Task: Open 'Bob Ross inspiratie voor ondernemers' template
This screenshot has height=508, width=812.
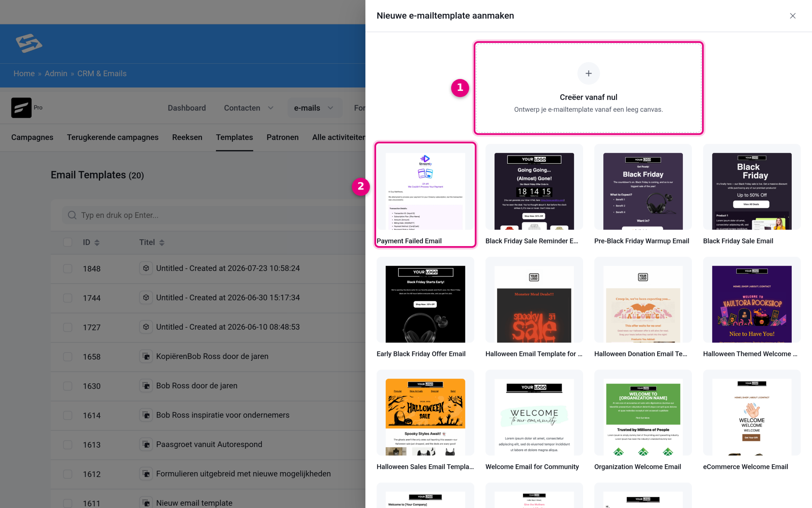Action: (x=222, y=415)
